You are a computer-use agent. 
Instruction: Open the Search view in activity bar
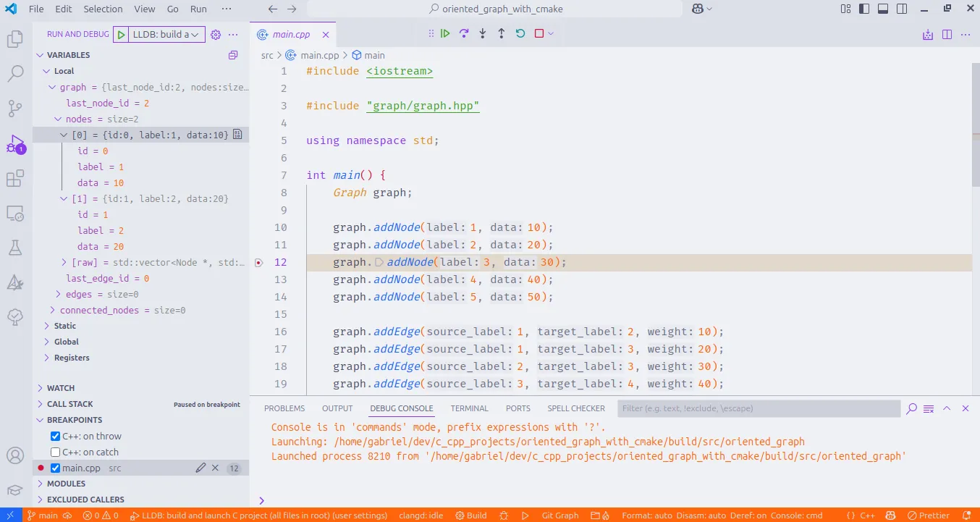tap(15, 73)
